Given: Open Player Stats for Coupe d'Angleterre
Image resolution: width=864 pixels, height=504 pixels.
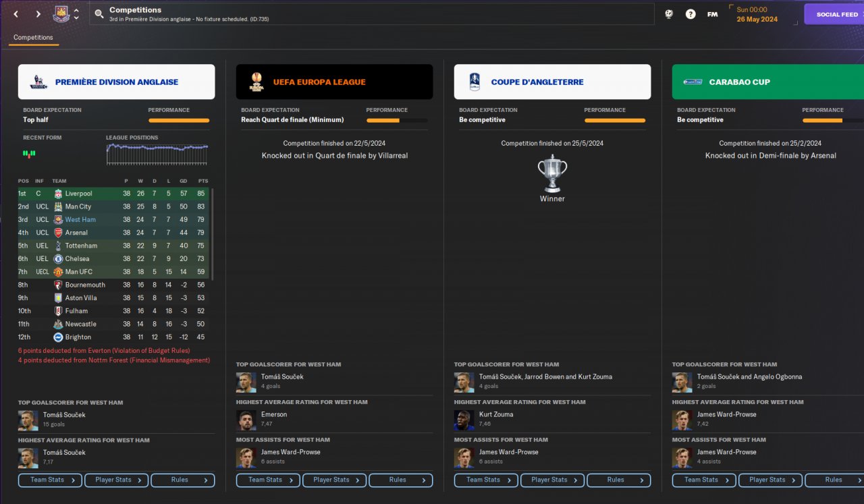Looking at the screenshot, I should point(553,480).
